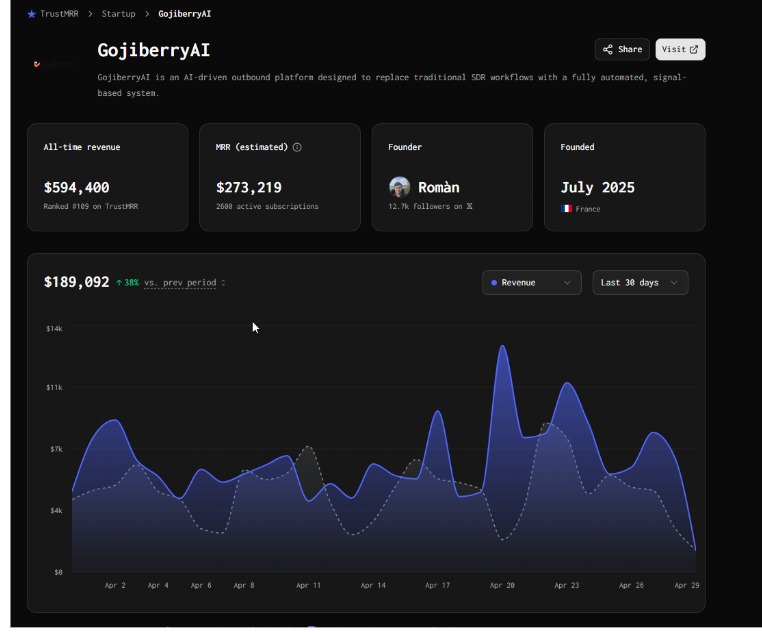Viewport: 762px width, 632px height.
Task: Click the Apr 11 label on x-axis
Action: click(x=309, y=585)
